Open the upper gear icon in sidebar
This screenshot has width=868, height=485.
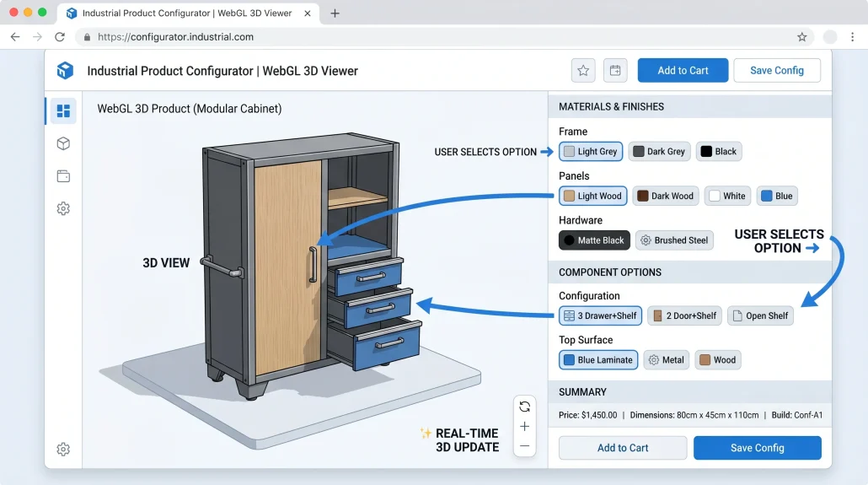click(63, 208)
